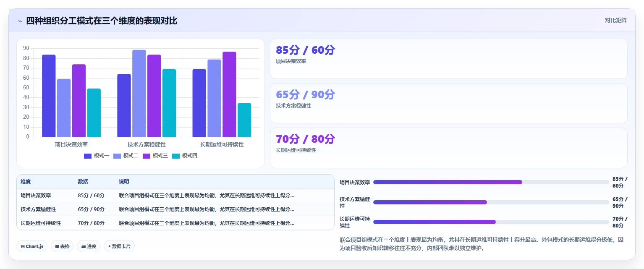Toggle the 模式三 legend item
The width and height of the screenshot is (644, 269).
[x=155, y=156]
